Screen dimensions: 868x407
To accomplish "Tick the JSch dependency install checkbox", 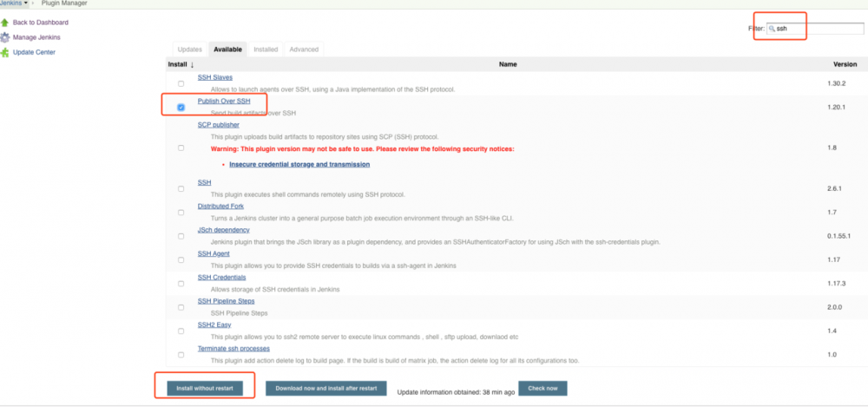I will click(x=181, y=236).
